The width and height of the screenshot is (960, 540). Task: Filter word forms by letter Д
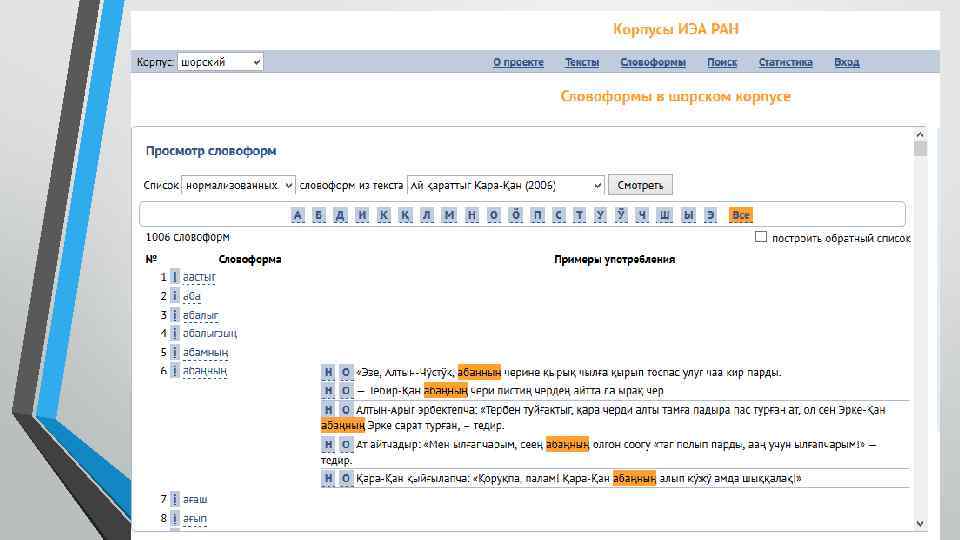click(340, 215)
